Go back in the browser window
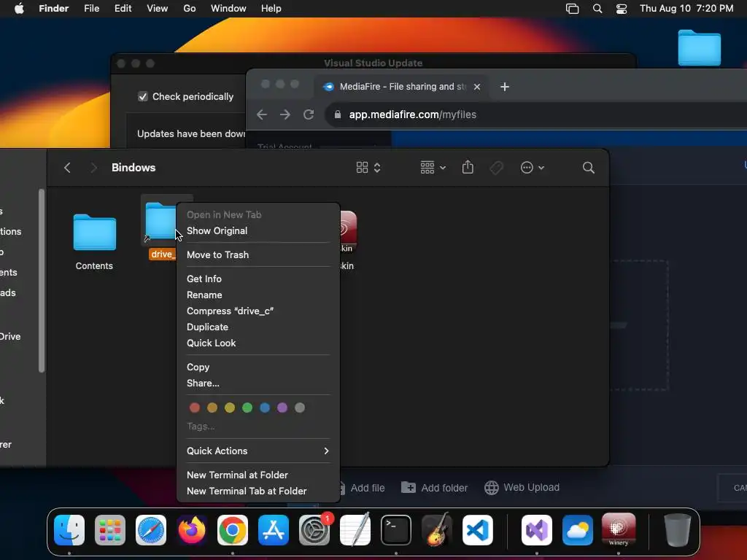Image resolution: width=747 pixels, height=560 pixels. 262,114
